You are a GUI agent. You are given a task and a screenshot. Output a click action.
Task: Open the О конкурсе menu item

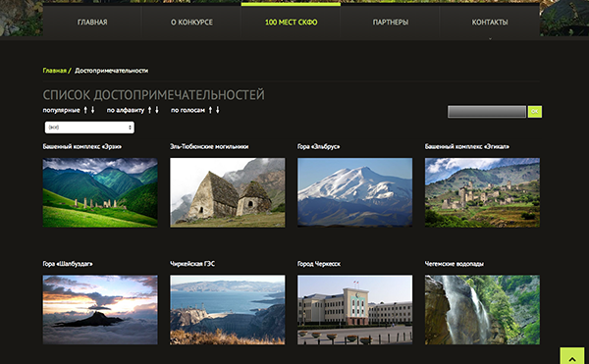coord(191,23)
